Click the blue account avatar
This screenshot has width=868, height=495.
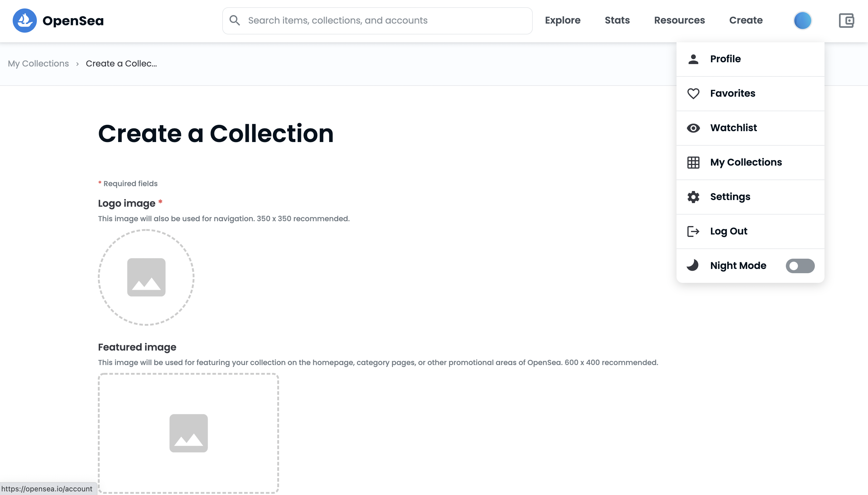click(x=802, y=21)
